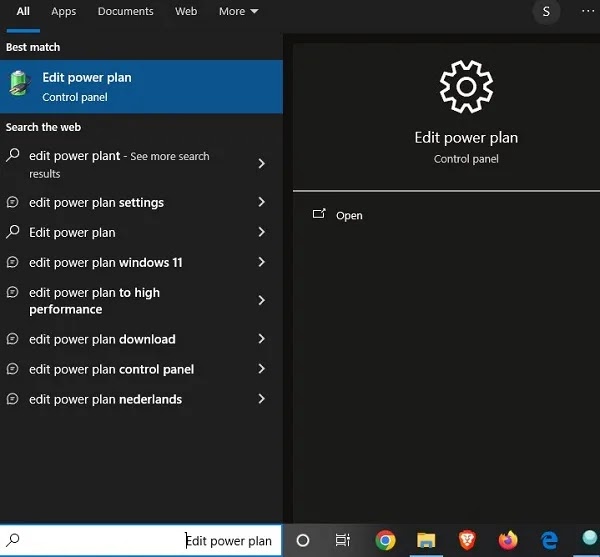Open Cortana circle icon on taskbar
Image resolution: width=600 pixels, height=557 pixels.
303,540
